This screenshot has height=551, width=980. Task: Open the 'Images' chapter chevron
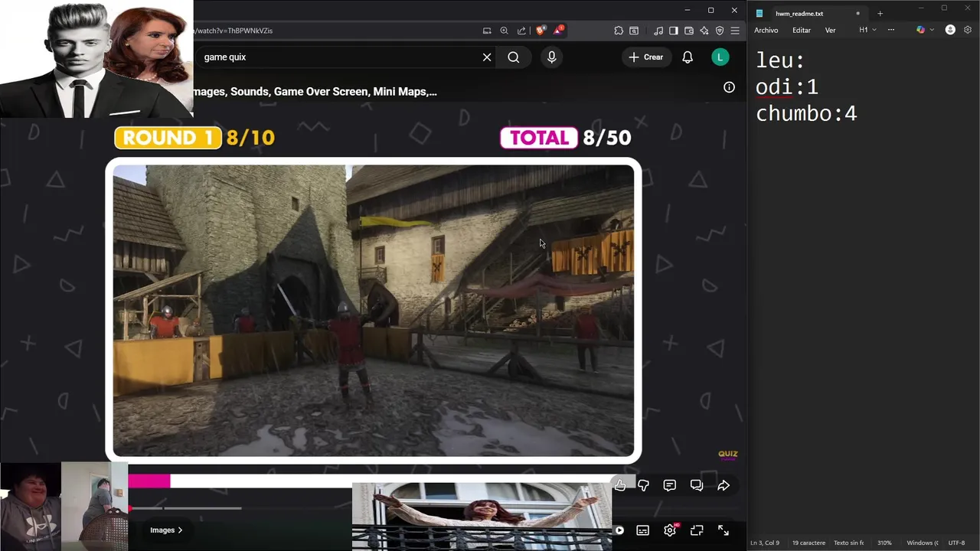tap(166, 530)
